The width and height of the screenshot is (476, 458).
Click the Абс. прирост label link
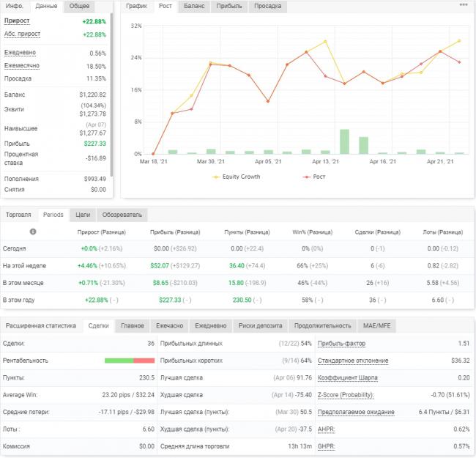click(x=22, y=34)
